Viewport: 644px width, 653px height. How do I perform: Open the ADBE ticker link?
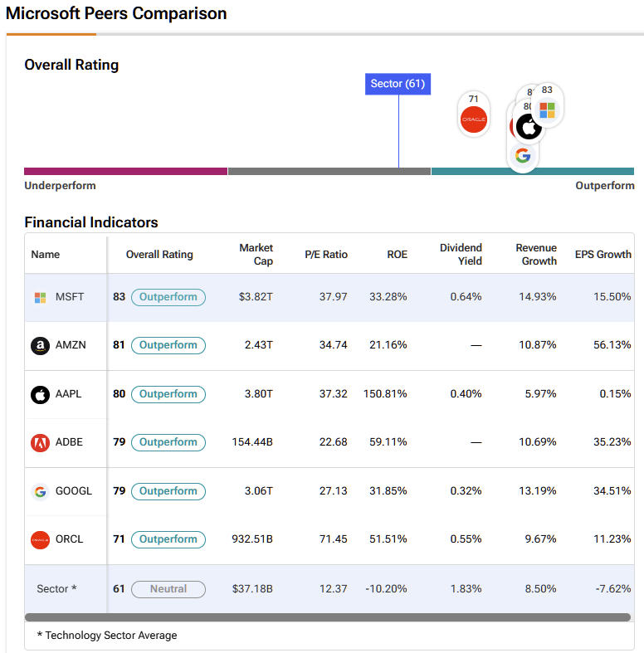click(69, 442)
